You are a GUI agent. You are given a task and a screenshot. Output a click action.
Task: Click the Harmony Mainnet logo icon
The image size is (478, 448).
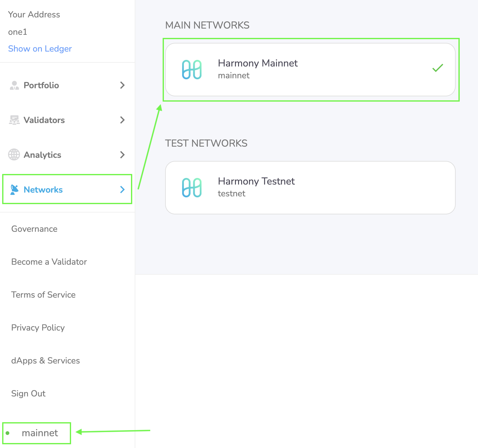192,70
